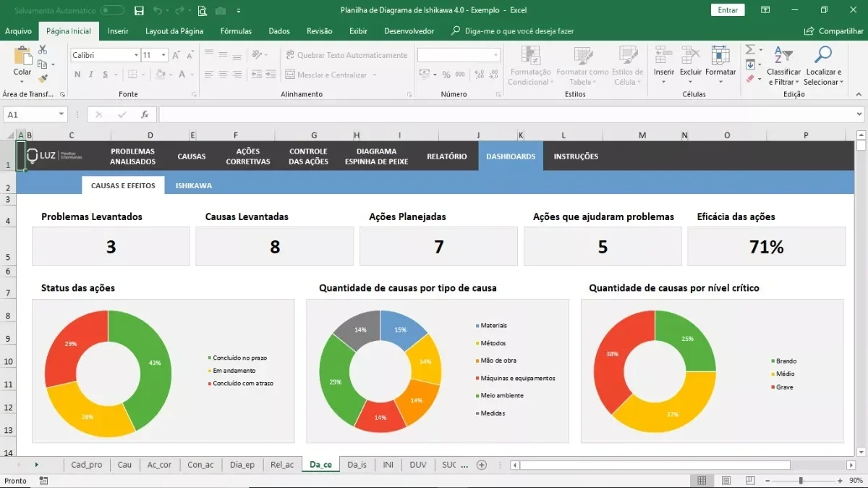Add a new sheet with plus icon

(482, 465)
